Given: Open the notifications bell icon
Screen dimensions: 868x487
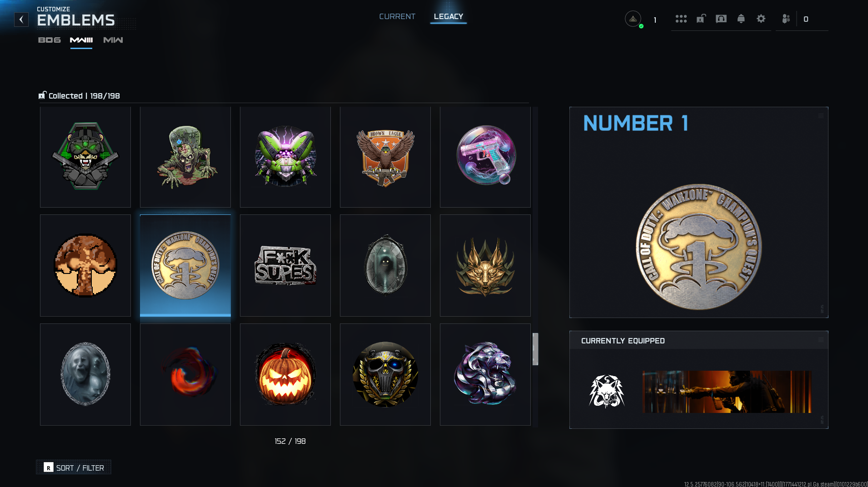Looking at the screenshot, I should tap(741, 19).
